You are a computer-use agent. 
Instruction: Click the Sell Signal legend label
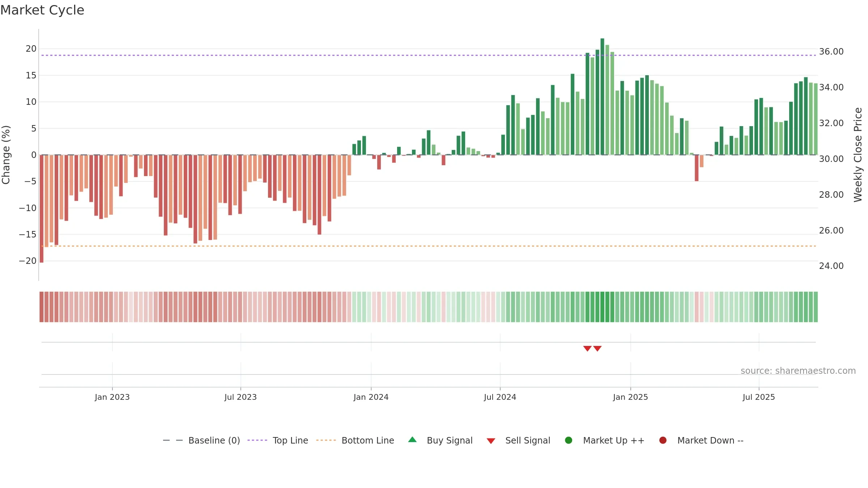coord(528,440)
